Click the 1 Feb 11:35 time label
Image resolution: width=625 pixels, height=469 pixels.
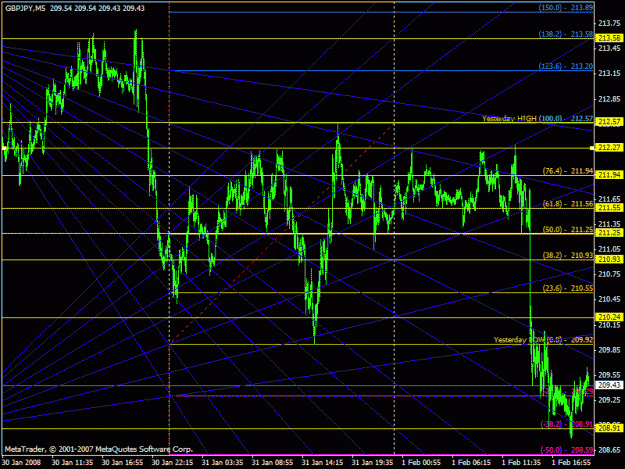521,462
